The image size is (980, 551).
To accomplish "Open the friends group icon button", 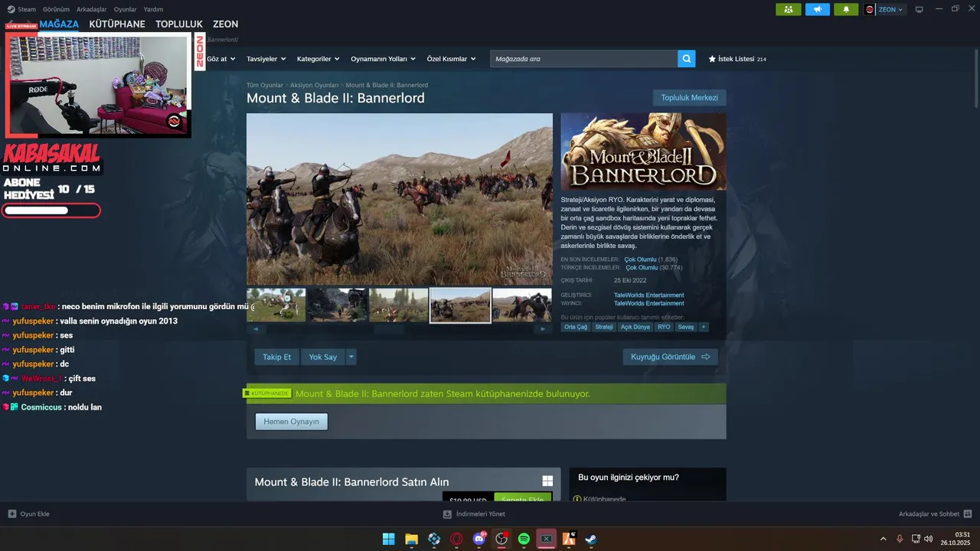I will tap(788, 9).
